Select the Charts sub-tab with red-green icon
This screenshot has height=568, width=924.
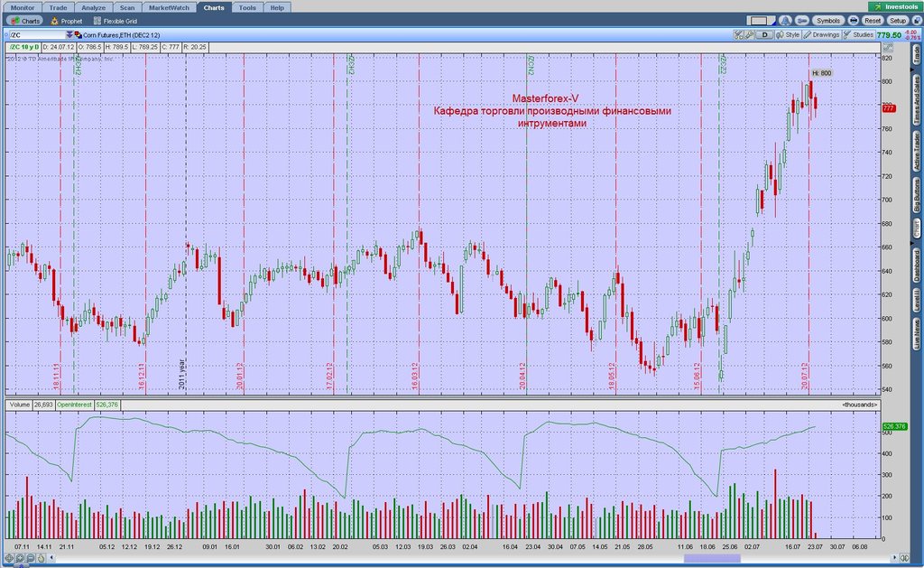(24, 21)
